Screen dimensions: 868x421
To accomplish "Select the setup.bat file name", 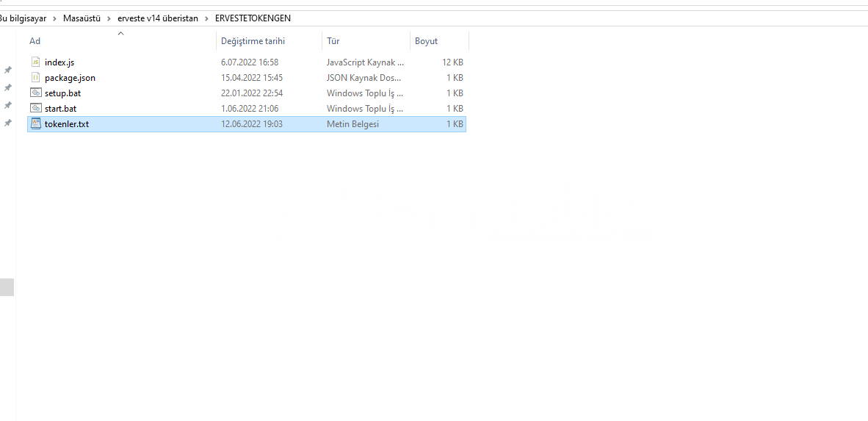I will pyautogui.click(x=62, y=93).
